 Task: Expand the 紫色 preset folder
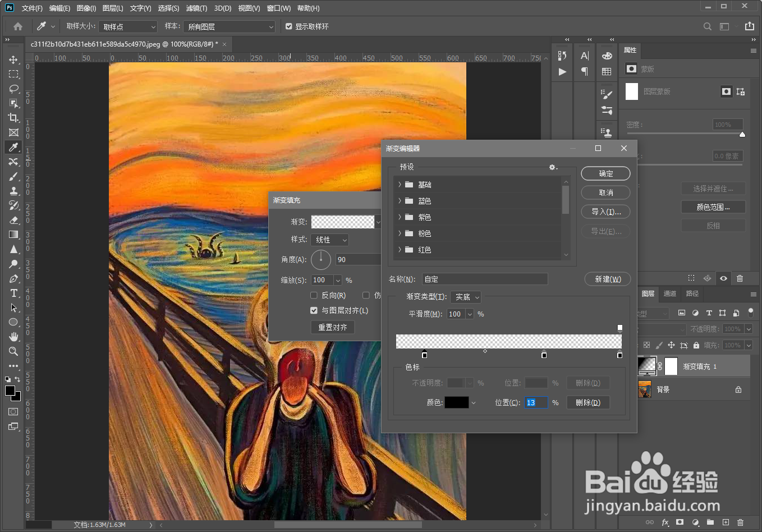click(x=400, y=217)
